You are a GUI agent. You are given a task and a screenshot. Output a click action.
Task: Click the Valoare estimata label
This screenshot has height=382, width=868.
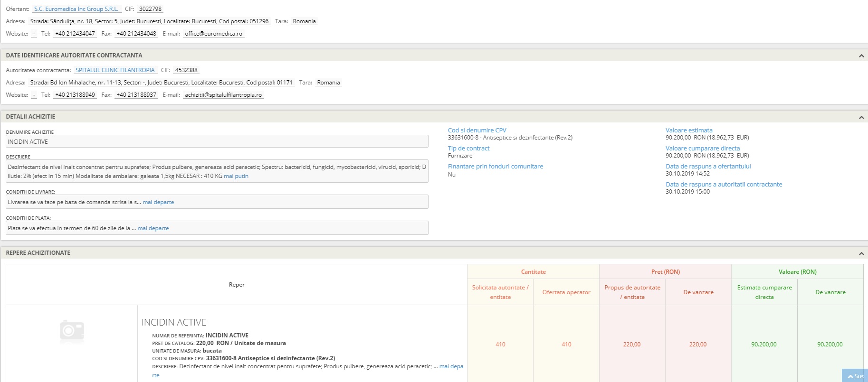point(689,130)
